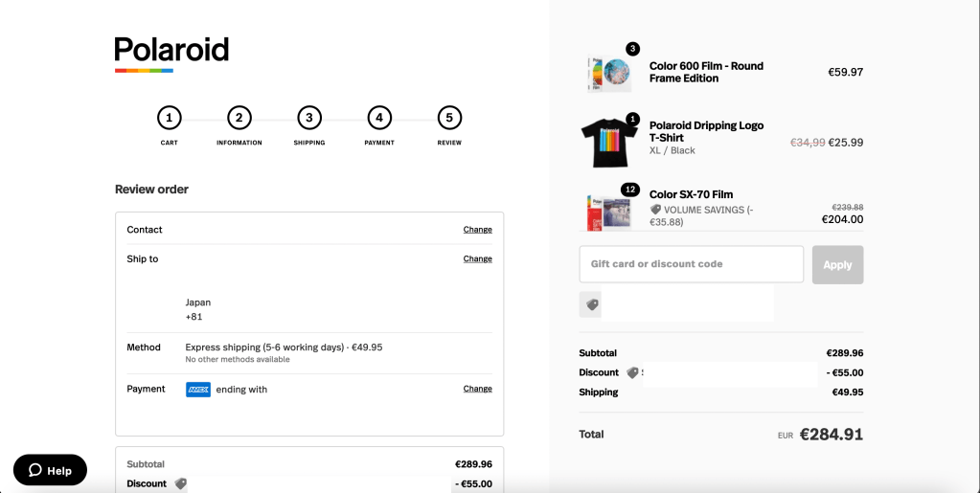Click the Volume Savings tag icon
Image resolution: width=980 pixels, height=493 pixels.
(655, 210)
